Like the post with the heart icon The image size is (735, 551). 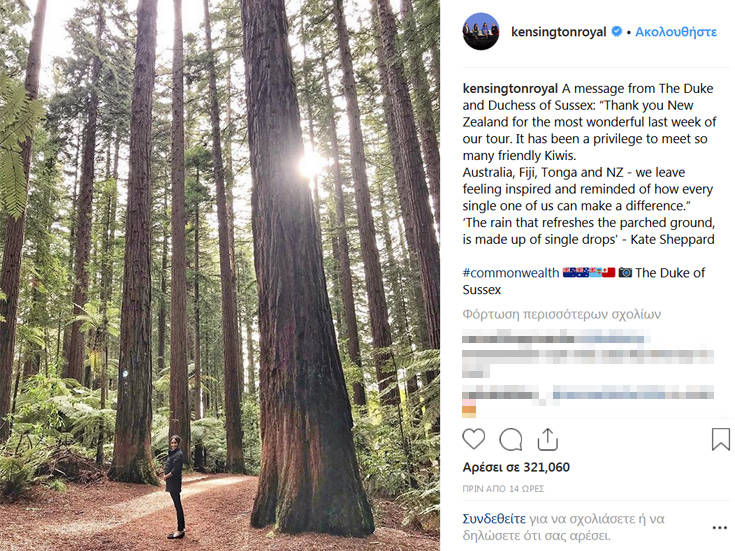coord(474,439)
